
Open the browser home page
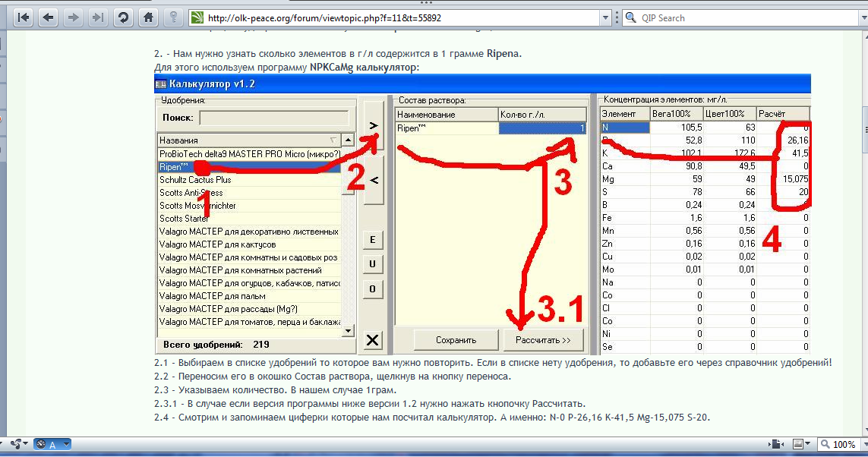(x=148, y=17)
